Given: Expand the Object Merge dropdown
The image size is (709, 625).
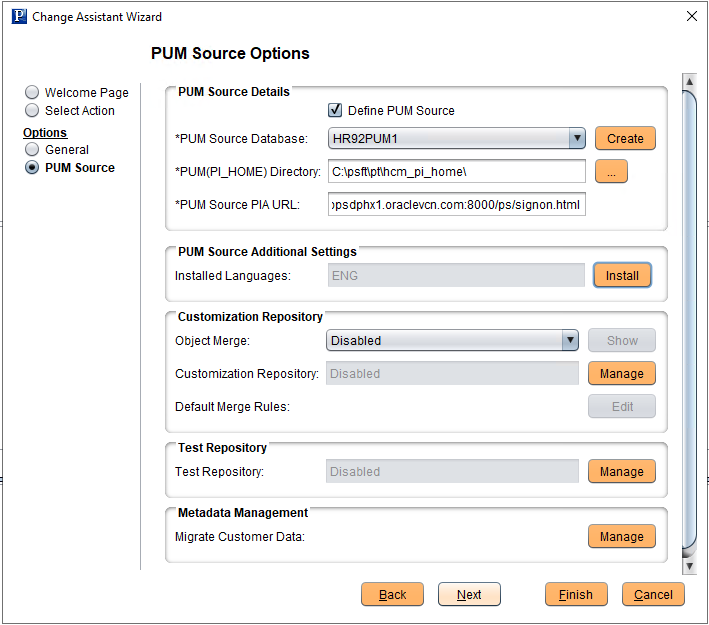Looking at the screenshot, I should 570,341.
